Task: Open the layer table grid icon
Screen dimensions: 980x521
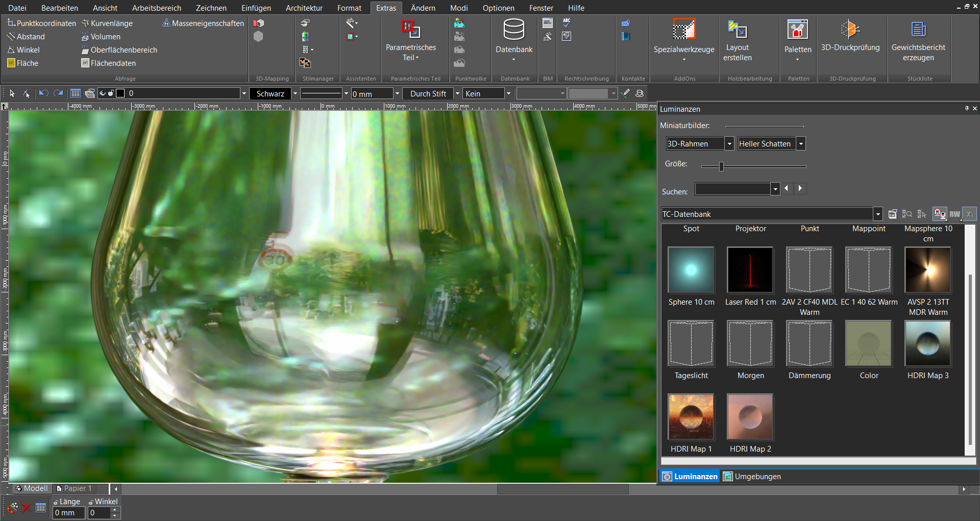Action: pyautogui.click(x=76, y=93)
